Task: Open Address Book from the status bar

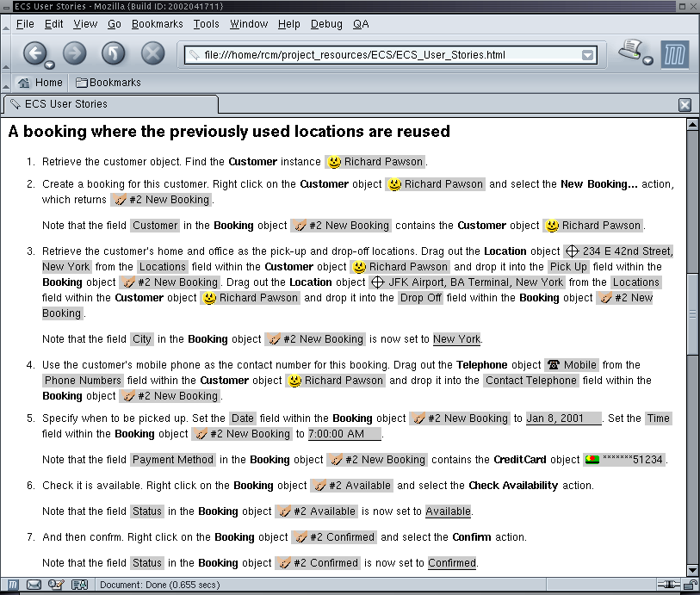Action: pos(79,586)
